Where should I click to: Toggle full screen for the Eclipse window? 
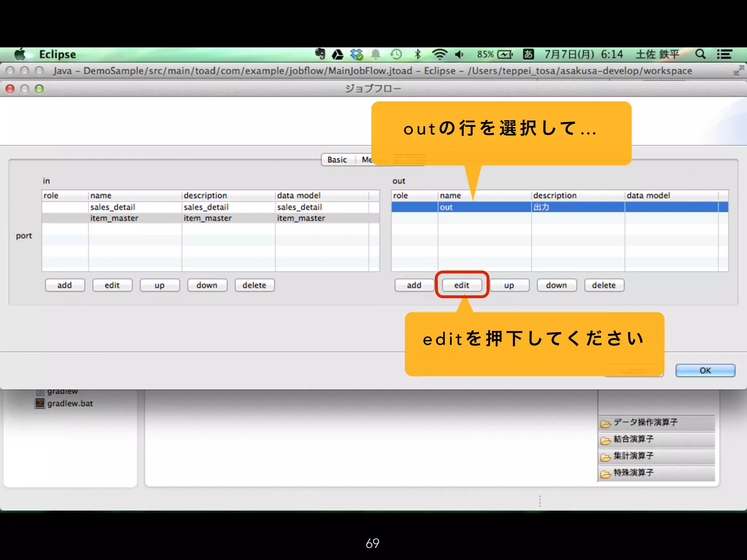tap(739, 70)
